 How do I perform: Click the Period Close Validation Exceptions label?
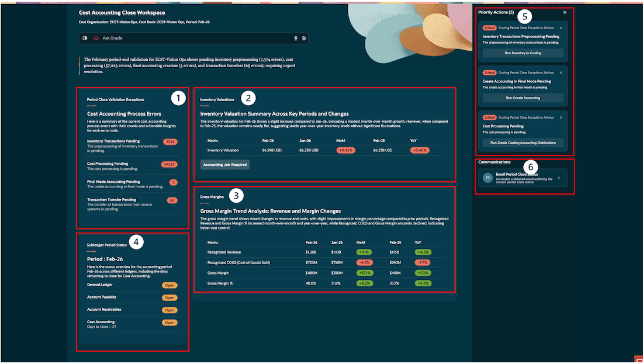click(x=115, y=99)
